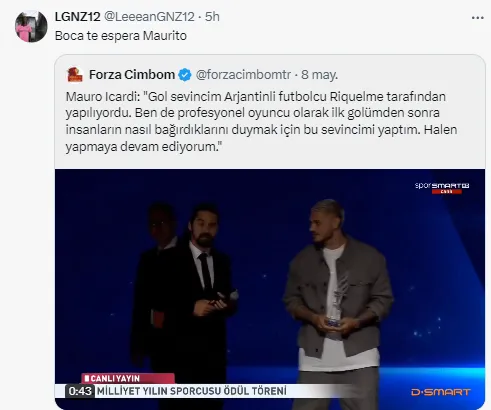This screenshot has height=410, width=491.
Task: Play the award ceremony video
Action: pyautogui.click(x=270, y=289)
